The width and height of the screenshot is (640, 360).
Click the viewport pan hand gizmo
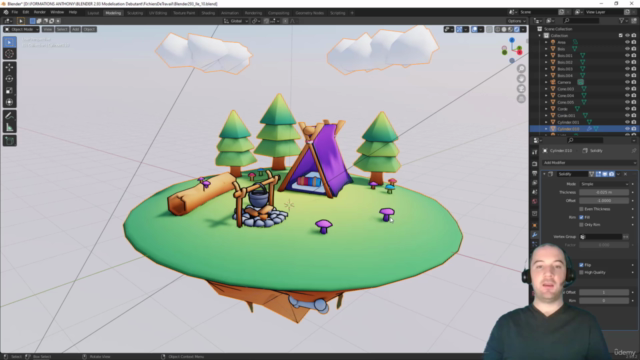pyautogui.click(x=521, y=79)
